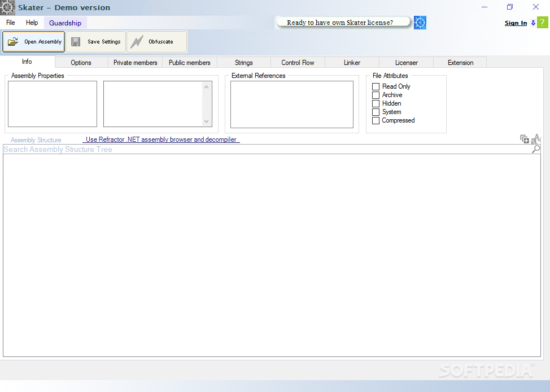Click 'Ready to have own Skater license?' banner
The height and width of the screenshot is (392, 550).
[343, 23]
